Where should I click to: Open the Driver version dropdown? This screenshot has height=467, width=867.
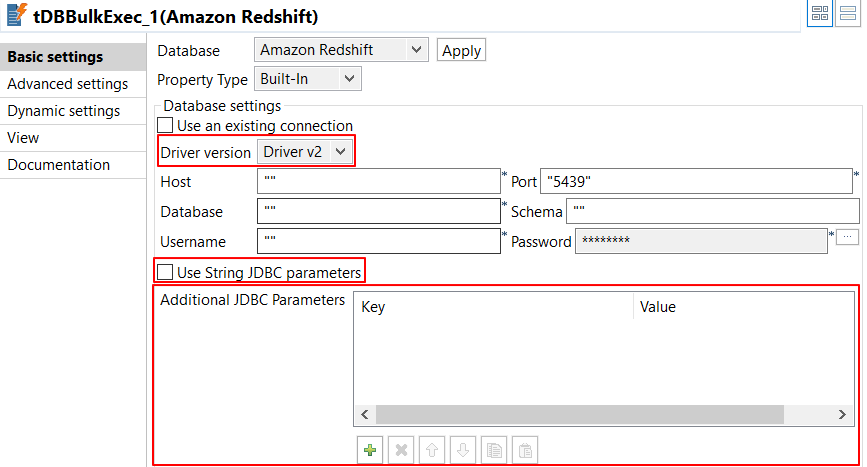pos(305,152)
